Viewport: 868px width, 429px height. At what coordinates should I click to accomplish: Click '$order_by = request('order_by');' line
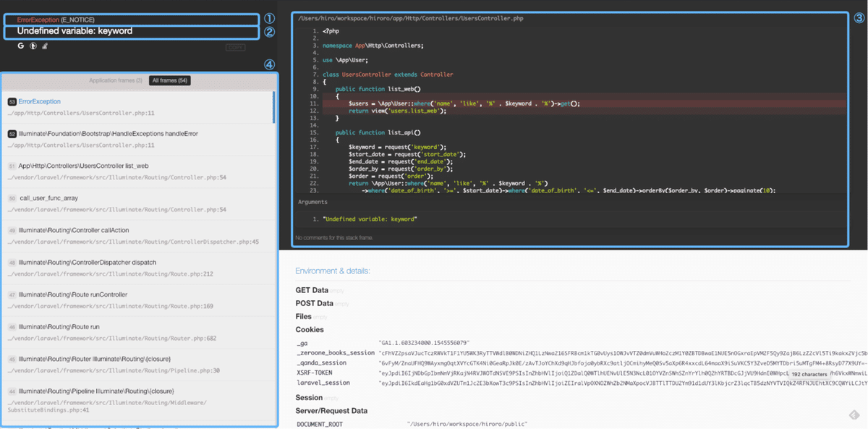click(x=401, y=169)
